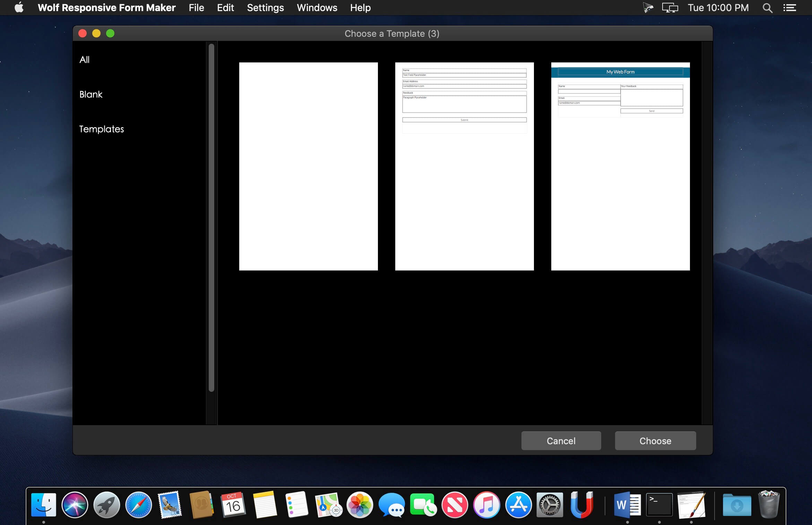Click the sidebar vertical scrollbar

click(211, 217)
